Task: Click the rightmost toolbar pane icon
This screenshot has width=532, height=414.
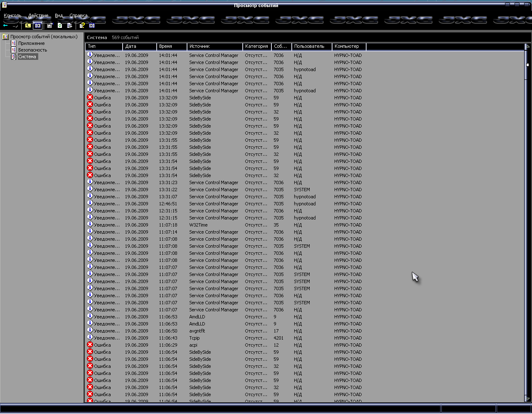Action: [x=92, y=26]
